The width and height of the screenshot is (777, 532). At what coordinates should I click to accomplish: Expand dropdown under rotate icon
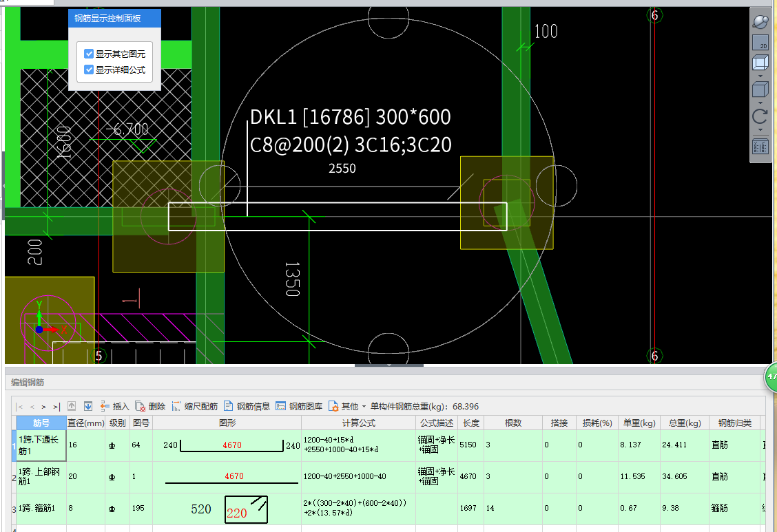click(760, 129)
